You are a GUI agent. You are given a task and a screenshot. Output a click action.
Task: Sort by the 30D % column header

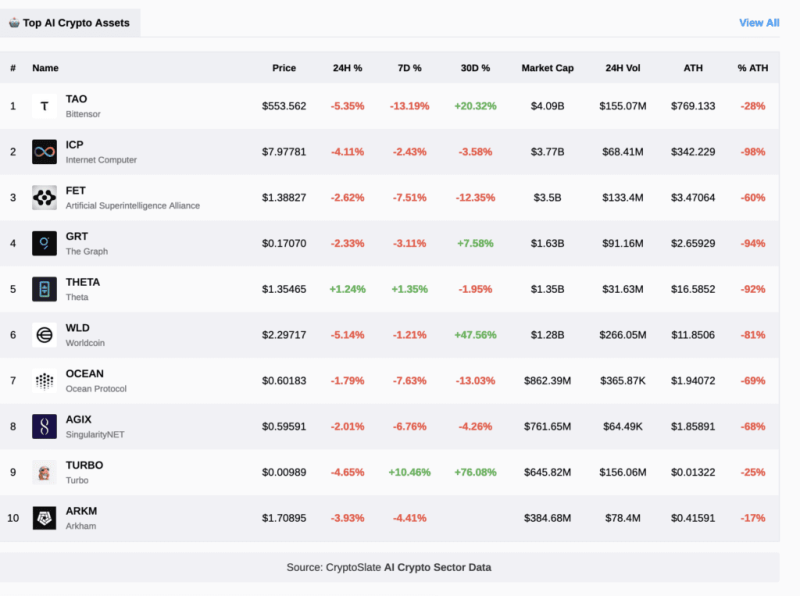476,68
